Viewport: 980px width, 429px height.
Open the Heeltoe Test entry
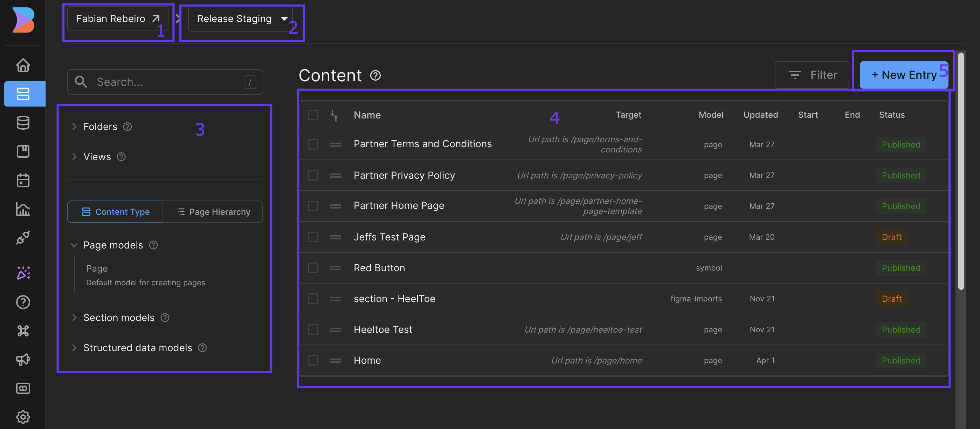383,329
